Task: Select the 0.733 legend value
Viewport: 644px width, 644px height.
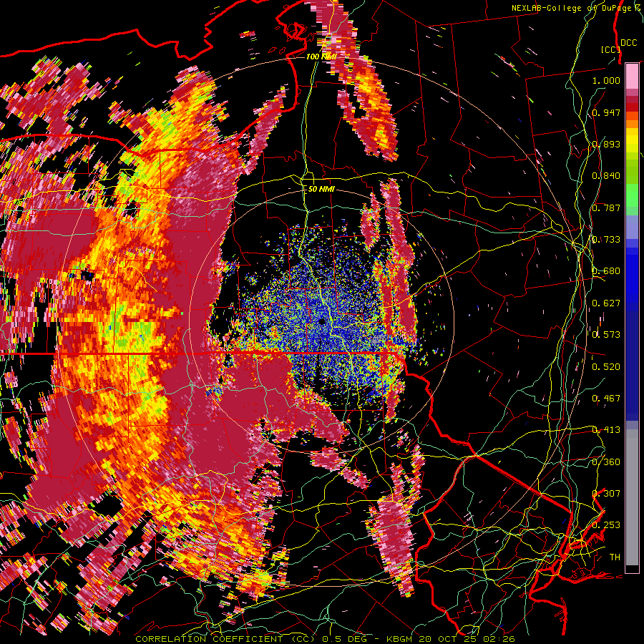Action: (x=606, y=240)
